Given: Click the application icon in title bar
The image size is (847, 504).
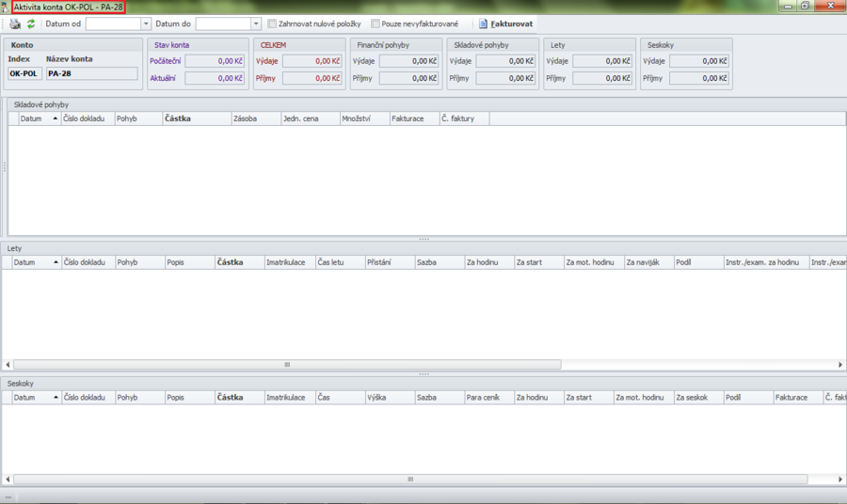Looking at the screenshot, I should click(6, 7).
